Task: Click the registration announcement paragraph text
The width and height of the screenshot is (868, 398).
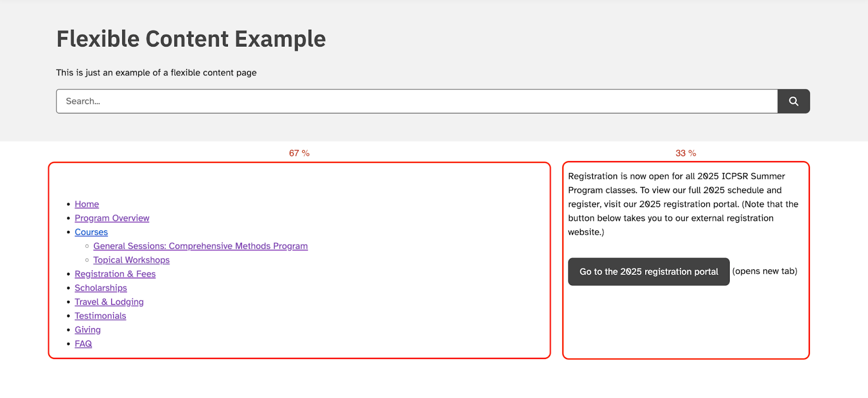Action: [683, 204]
